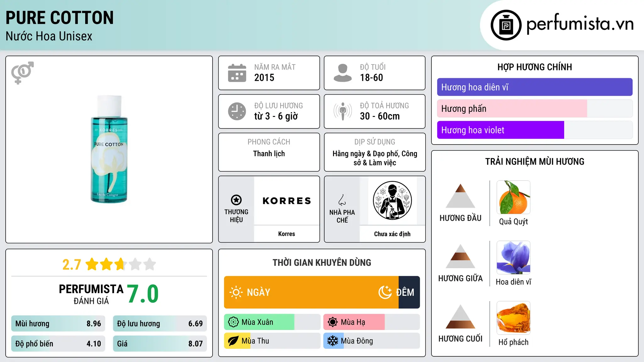Click the Độ phổ biến 4.10 score row

pos(58,344)
